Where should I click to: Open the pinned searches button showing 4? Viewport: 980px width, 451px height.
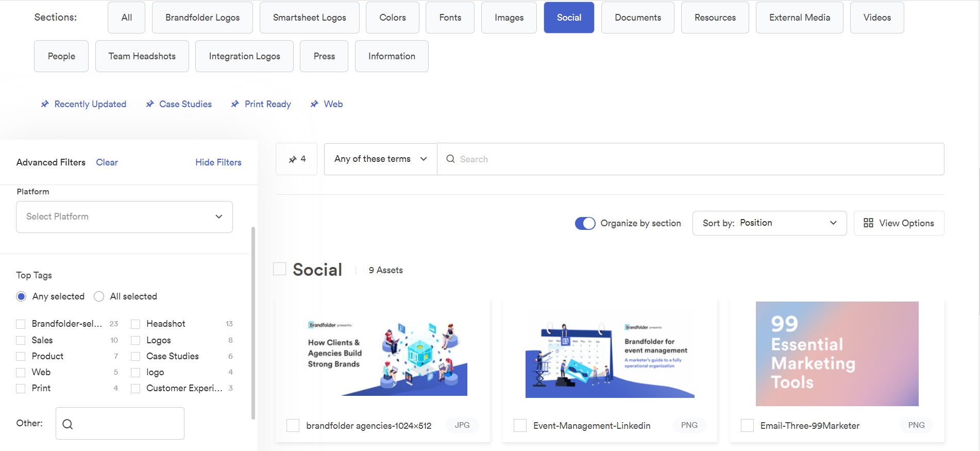click(296, 159)
